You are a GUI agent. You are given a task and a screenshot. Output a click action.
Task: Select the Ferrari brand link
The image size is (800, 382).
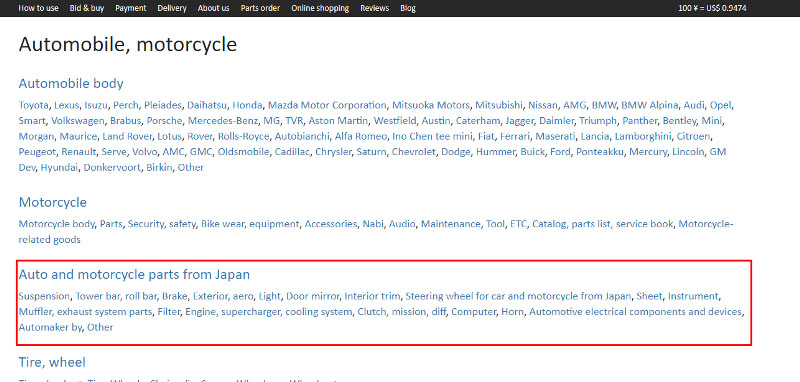514,137
